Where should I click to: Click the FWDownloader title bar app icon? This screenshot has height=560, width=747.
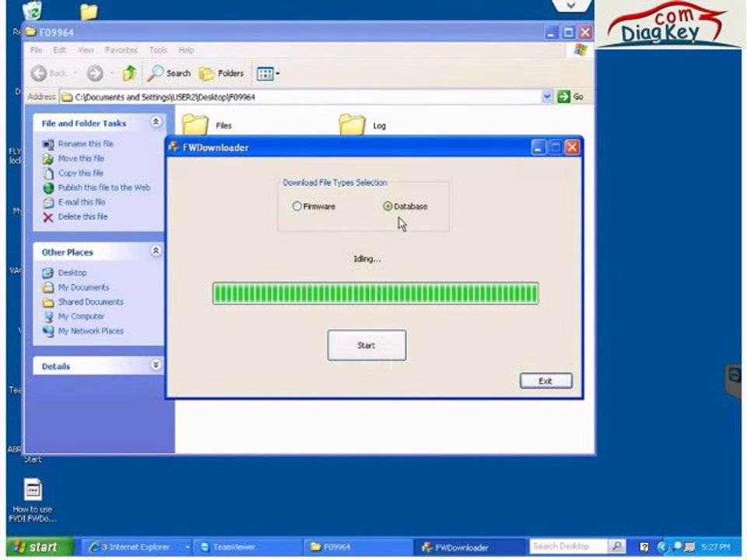tap(174, 147)
